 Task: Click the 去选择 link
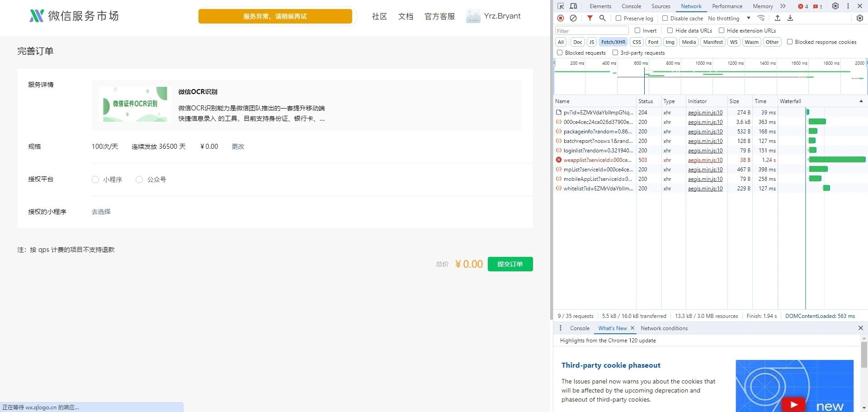[x=101, y=212]
